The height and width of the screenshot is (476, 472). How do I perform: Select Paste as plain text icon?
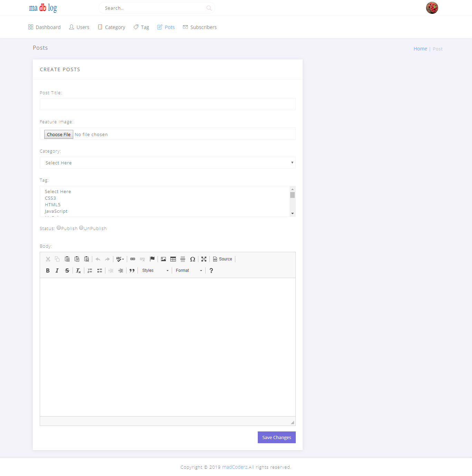point(77,259)
